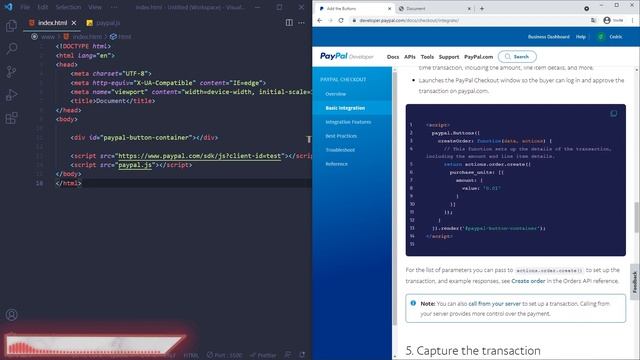Viewport: 640px width, 360px height.
Task: Select the index.html editor tab
Action: (52, 23)
